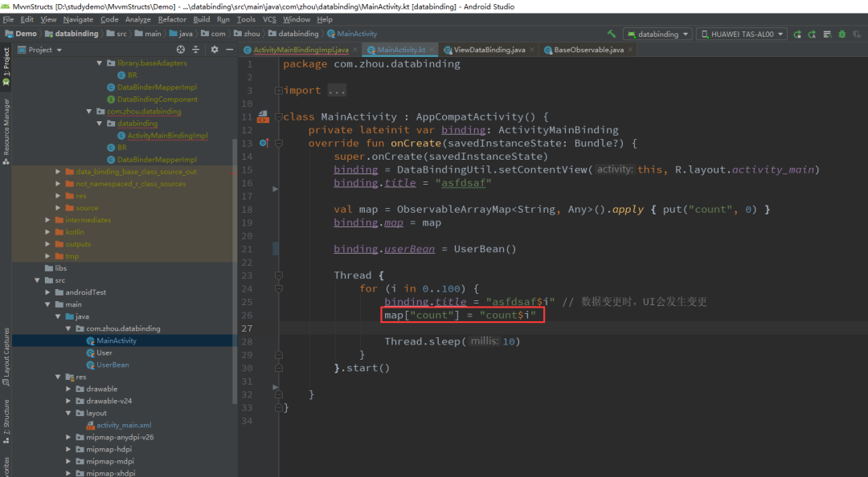
Task: Click the activity_main.xml file icon
Action: click(90, 426)
